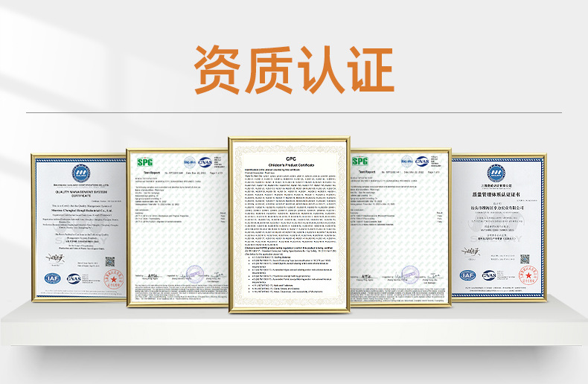Click the QR code on Chinese management certificate

tap(525, 259)
